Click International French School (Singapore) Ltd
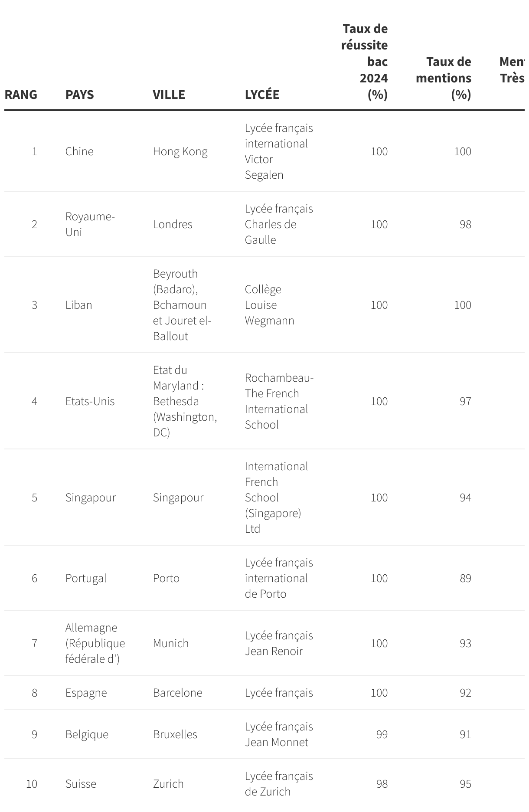The height and width of the screenshot is (812, 529). point(276,498)
